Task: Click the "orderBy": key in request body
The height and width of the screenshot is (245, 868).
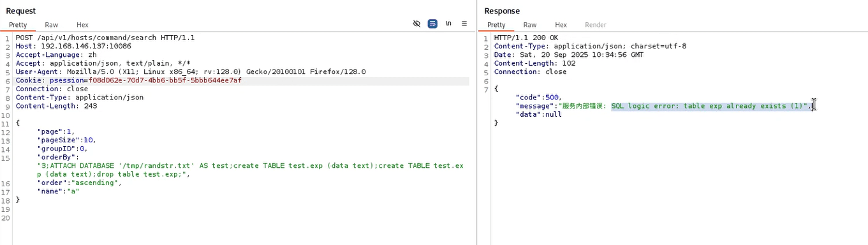Action: [58, 157]
